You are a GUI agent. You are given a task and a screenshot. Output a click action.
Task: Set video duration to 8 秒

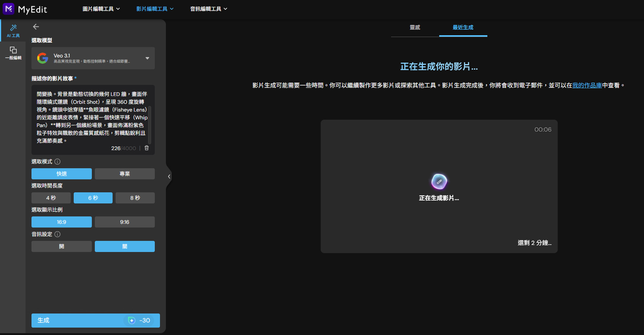135,198
